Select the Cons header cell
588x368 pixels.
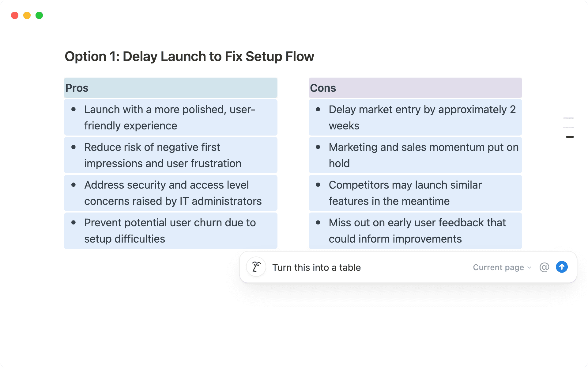[415, 88]
